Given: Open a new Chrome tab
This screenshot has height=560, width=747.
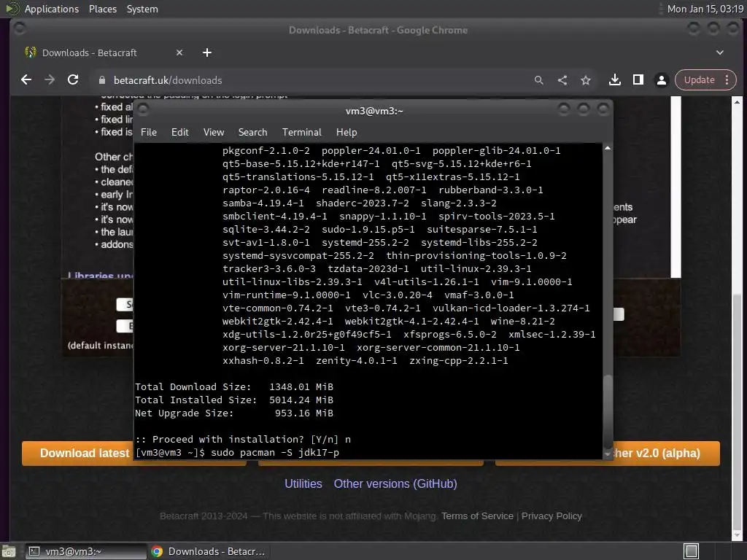Looking at the screenshot, I should (206, 52).
